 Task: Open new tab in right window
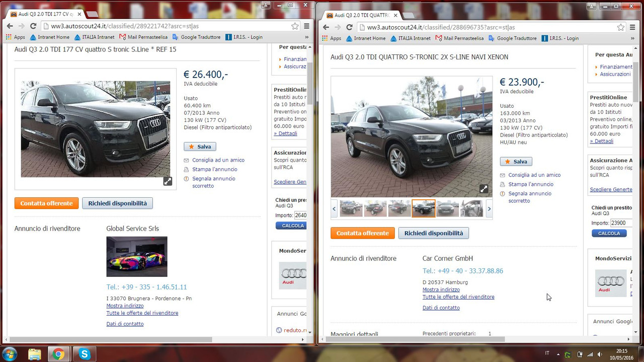(x=408, y=15)
